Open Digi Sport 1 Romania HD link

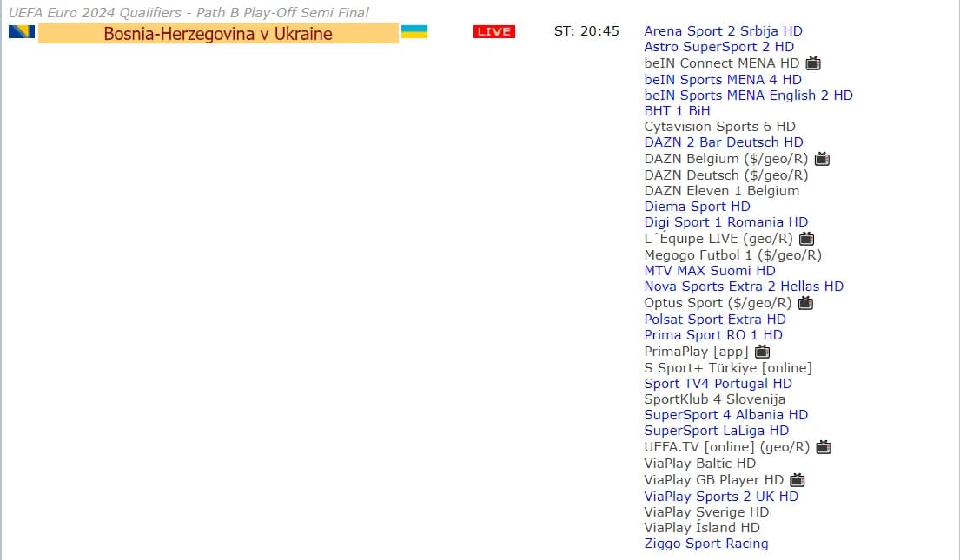point(726,222)
